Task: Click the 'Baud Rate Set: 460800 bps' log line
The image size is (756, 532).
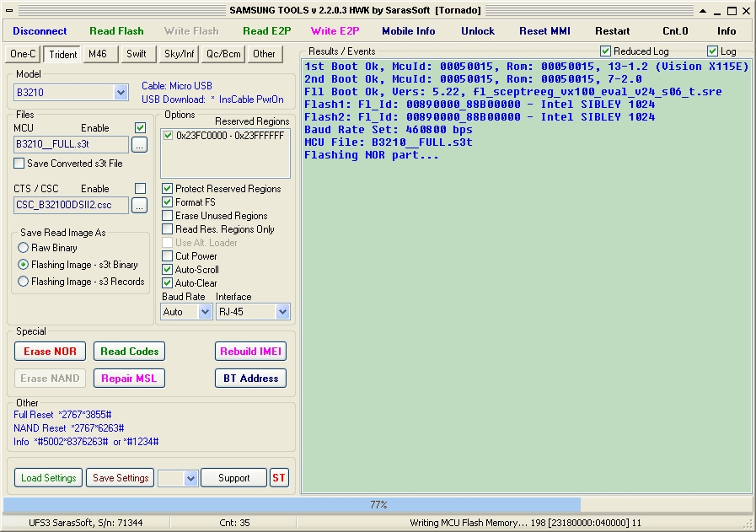Action: tap(389, 130)
